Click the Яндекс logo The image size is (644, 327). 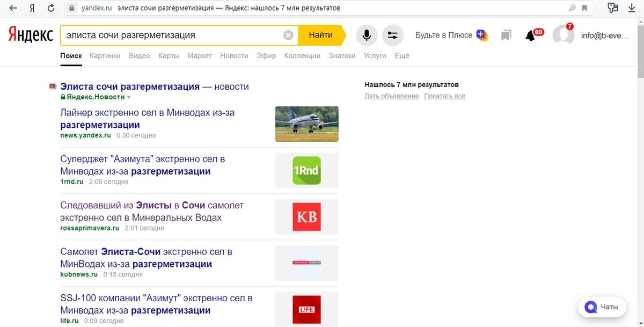(30, 35)
